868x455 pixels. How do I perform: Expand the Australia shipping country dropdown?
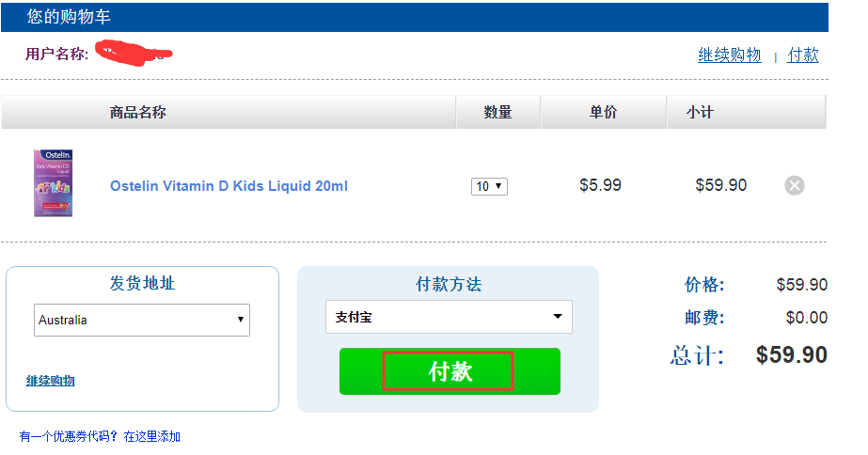click(142, 320)
